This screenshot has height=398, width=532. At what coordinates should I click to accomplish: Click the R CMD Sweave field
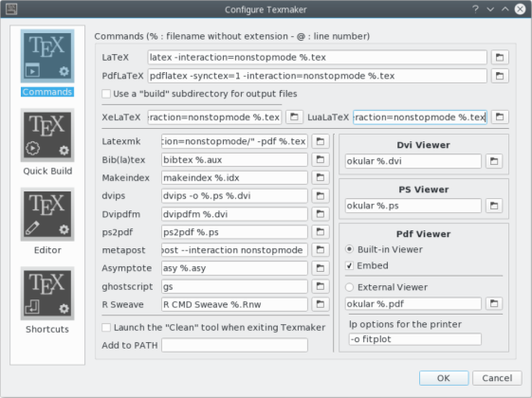pyautogui.click(x=234, y=304)
